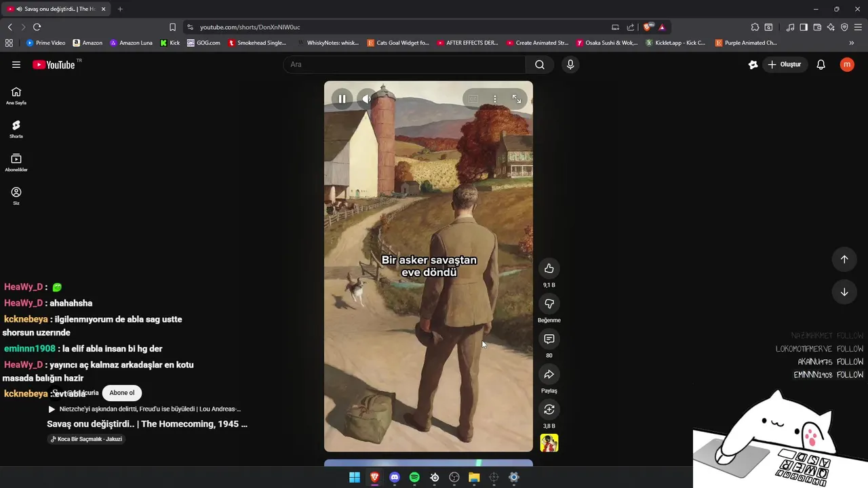Image resolution: width=868 pixels, height=488 pixels.
Task: Open the browser main hamburger menu
Action: tap(859, 27)
